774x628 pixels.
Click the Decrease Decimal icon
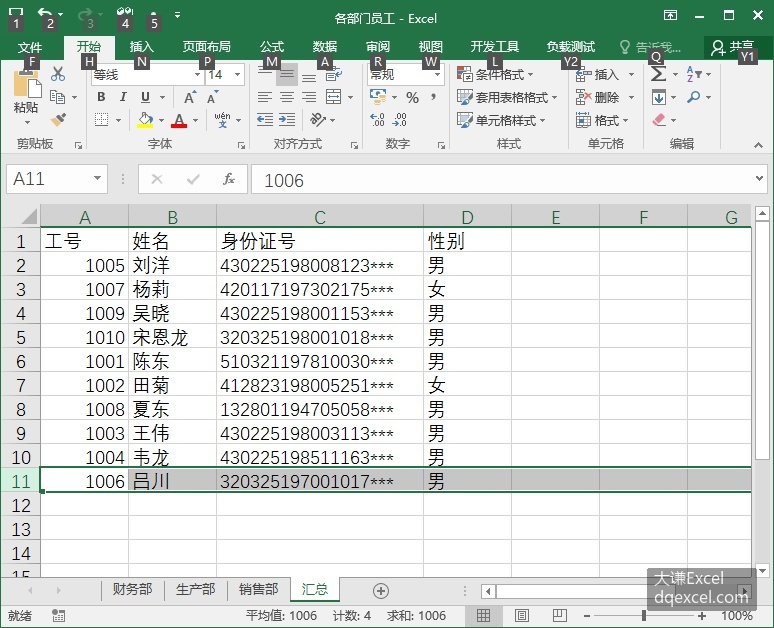click(x=399, y=119)
